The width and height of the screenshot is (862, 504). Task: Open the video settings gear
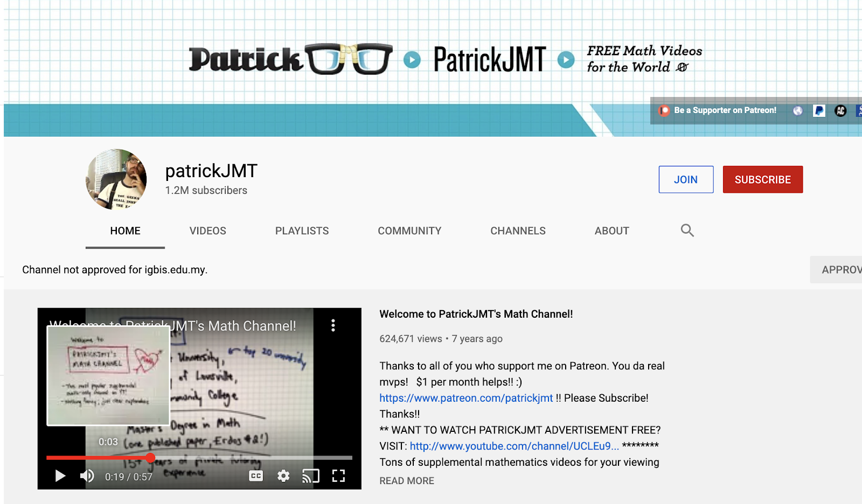point(283,476)
